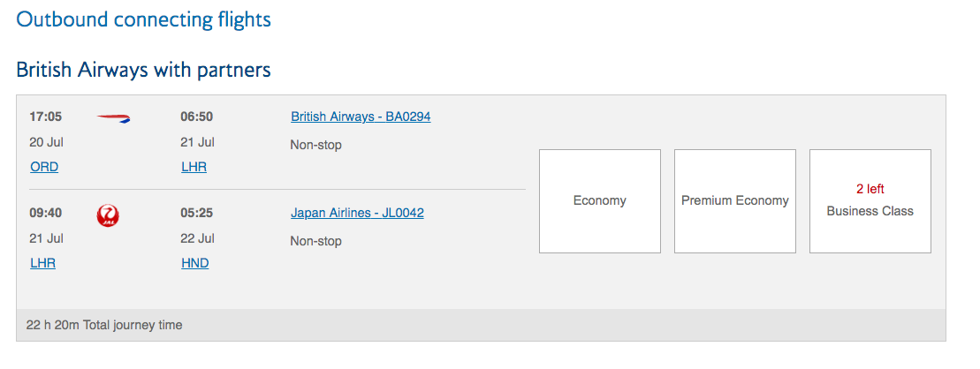This screenshot has width=980, height=369.
Task: Click the Japan Airlines red crane logo
Action: point(108,215)
